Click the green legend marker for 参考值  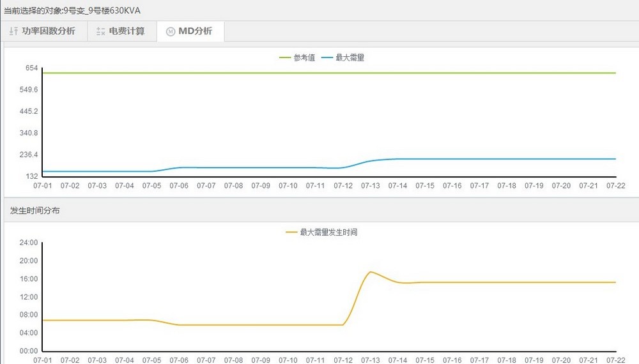click(285, 57)
